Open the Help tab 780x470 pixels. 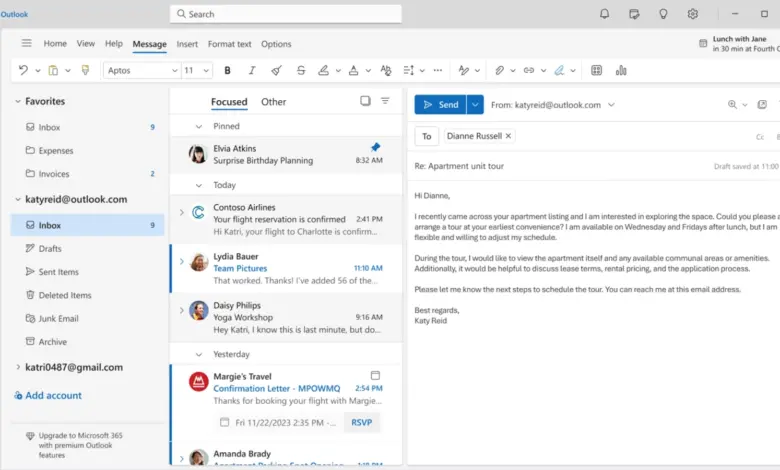[x=113, y=44]
